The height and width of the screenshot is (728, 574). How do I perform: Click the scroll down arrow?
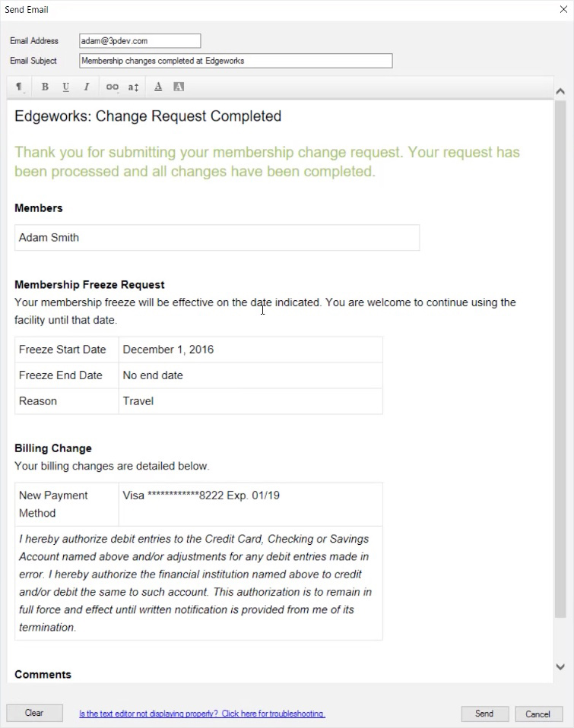pyautogui.click(x=560, y=666)
